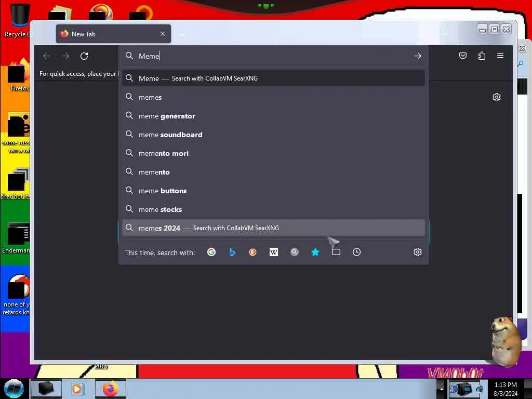Click the forward navigation arrow
This screenshot has width=532, height=399.
(x=65, y=56)
